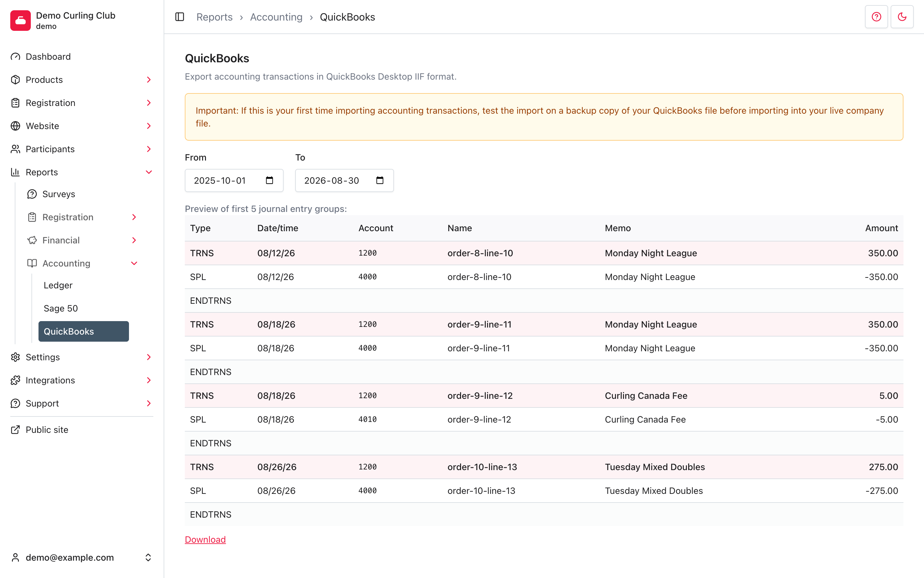924x578 pixels.
Task: Expand the Financial submenu chevron
Action: point(134,240)
